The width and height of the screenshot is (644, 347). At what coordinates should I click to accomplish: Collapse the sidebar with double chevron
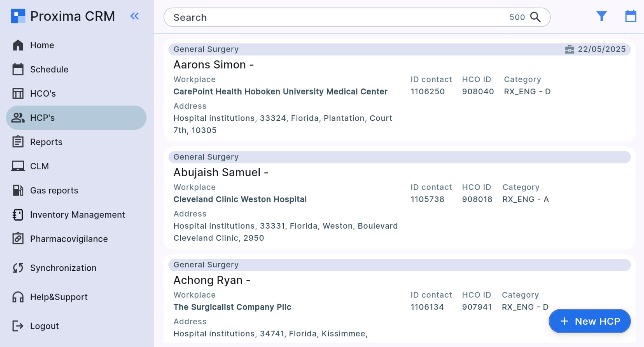point(134,16)
